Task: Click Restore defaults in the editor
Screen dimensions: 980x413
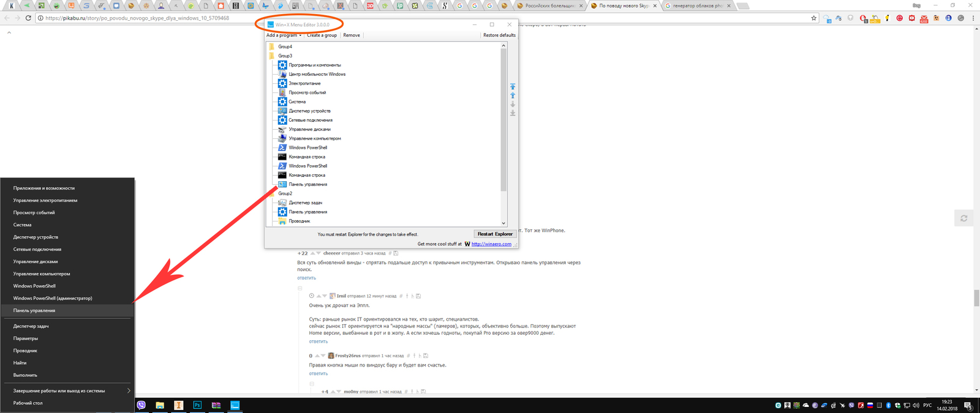Action: 499,35
